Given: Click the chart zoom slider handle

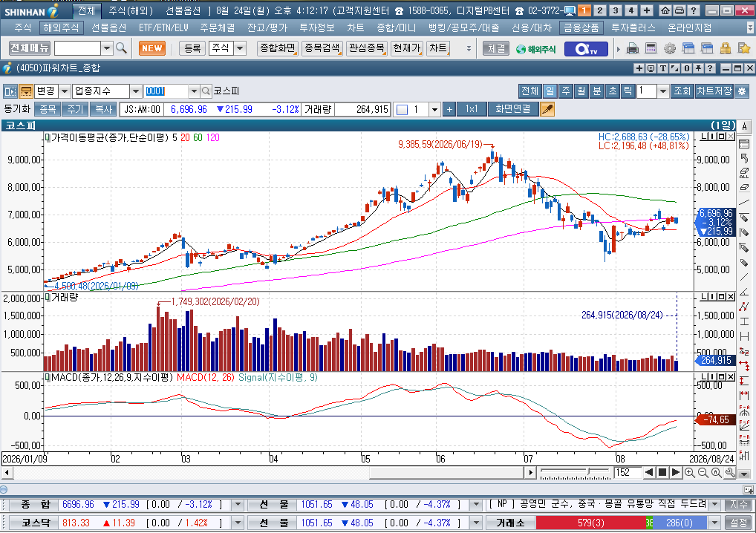Looking at the screenshot, I should [x=588, y=471].
